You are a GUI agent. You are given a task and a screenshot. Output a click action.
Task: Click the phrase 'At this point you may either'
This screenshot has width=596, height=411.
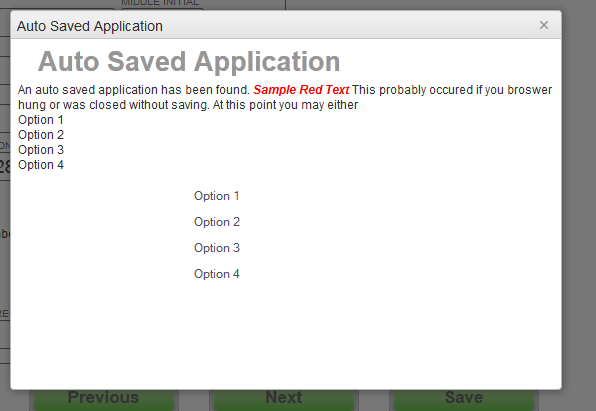285,105
